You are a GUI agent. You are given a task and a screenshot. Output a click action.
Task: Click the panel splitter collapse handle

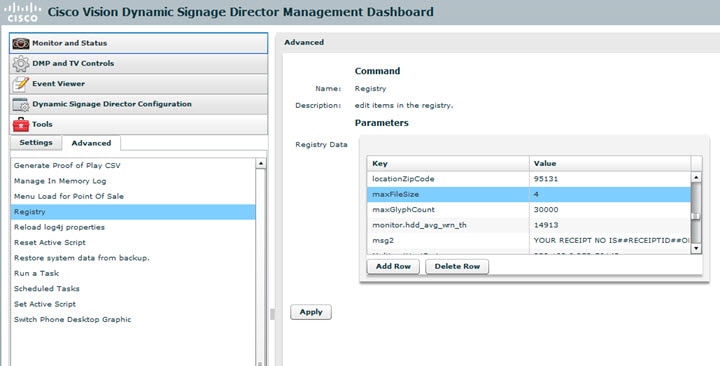tap(272, 314)
